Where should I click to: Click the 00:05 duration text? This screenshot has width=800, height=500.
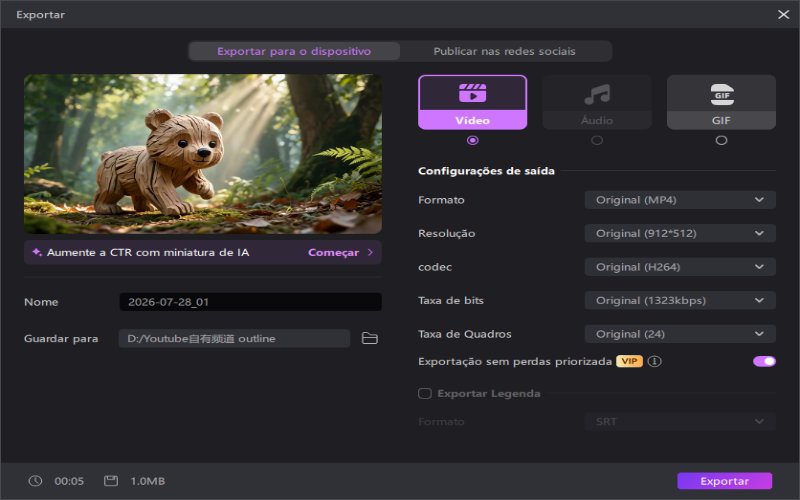[69, 481]
